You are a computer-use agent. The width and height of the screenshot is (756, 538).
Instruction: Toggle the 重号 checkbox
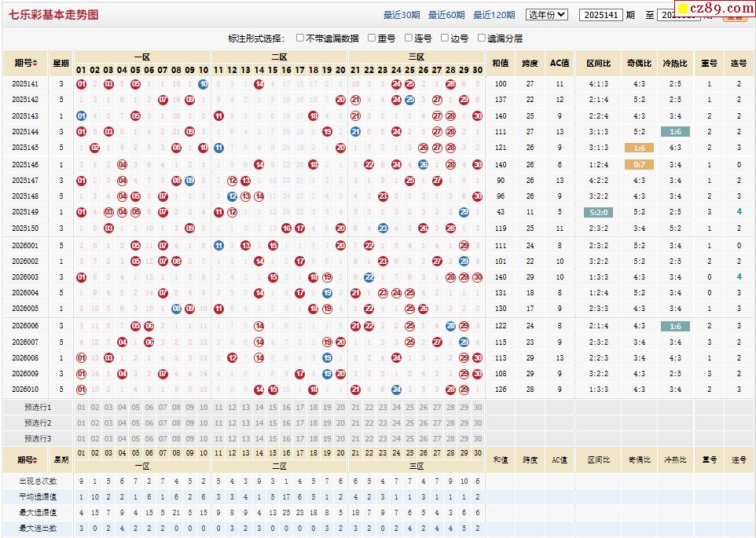click(x=372, y=38)
